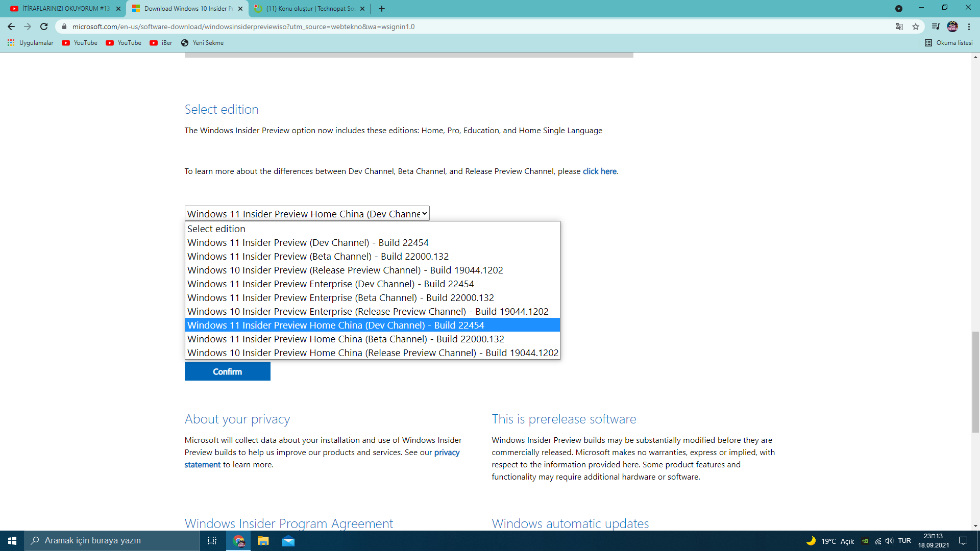Open Mail app in taskbar
Screen dimensions: 980x551
coord(288,541)
